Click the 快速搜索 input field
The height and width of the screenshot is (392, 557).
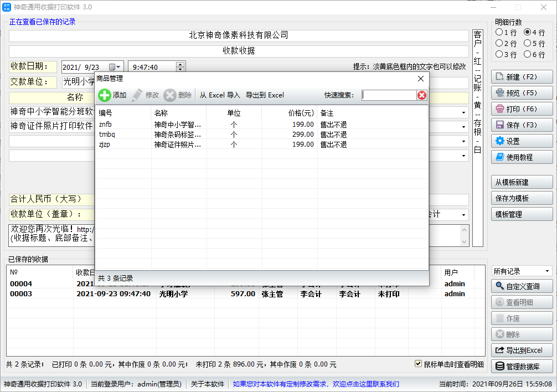(x=389, y=95)
